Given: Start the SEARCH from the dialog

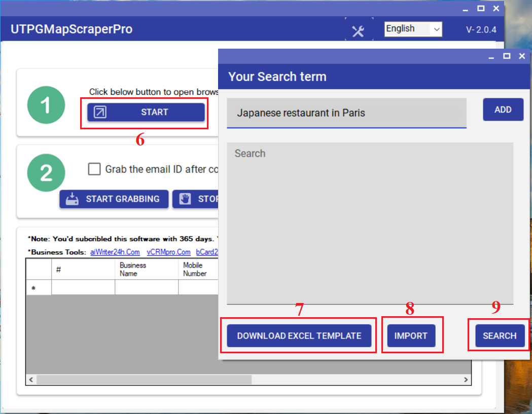Looking at the screenshot, I should [500, 335].
